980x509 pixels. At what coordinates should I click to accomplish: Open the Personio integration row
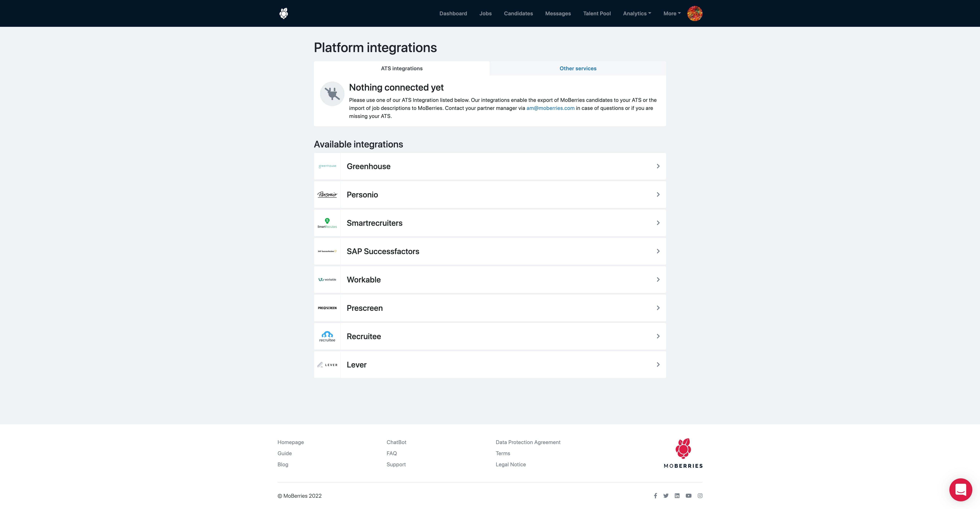click(490, 195)
